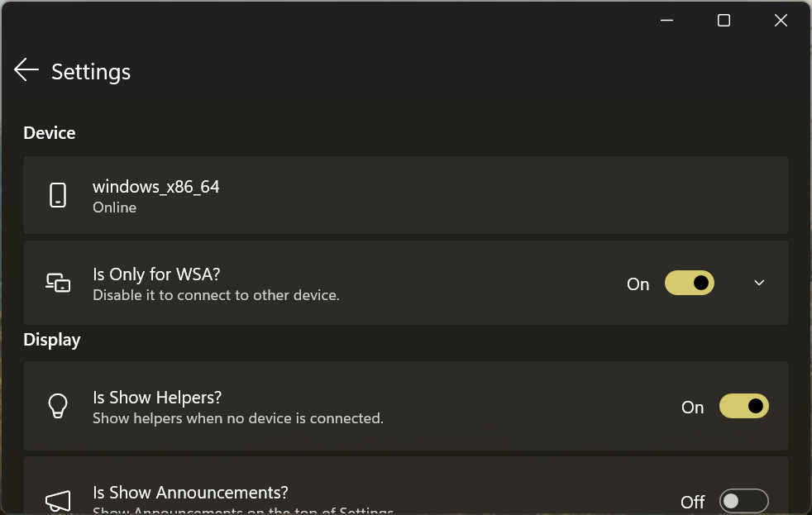Click the devices icon beside Is Only for WSA

point(58,283)
